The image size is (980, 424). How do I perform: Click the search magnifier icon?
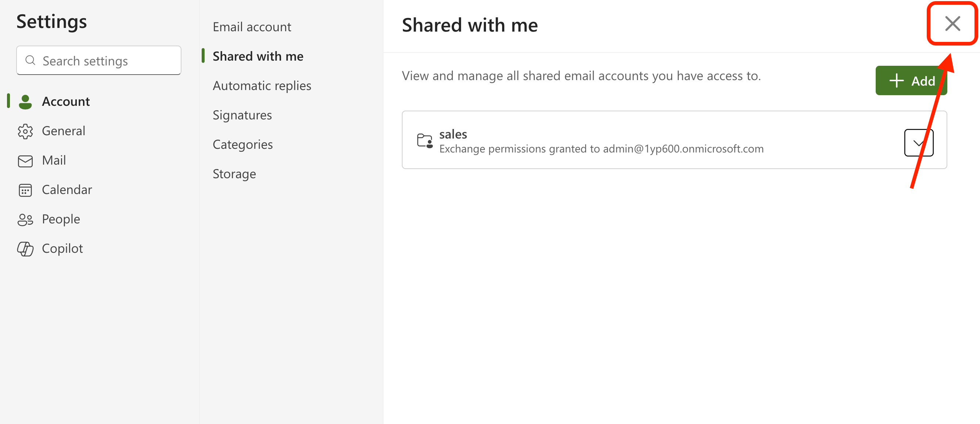click(x=30, y=61)
